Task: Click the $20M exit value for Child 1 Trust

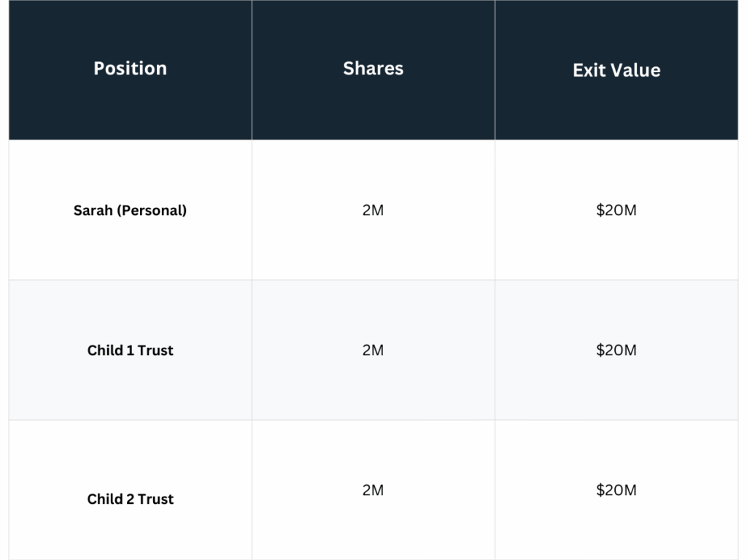Action: point(616,350)
